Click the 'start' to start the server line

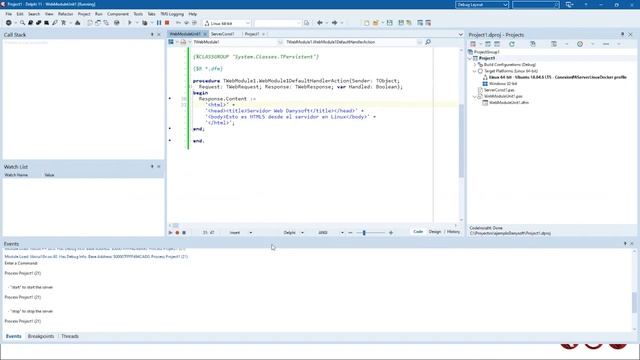click(31, 287)
